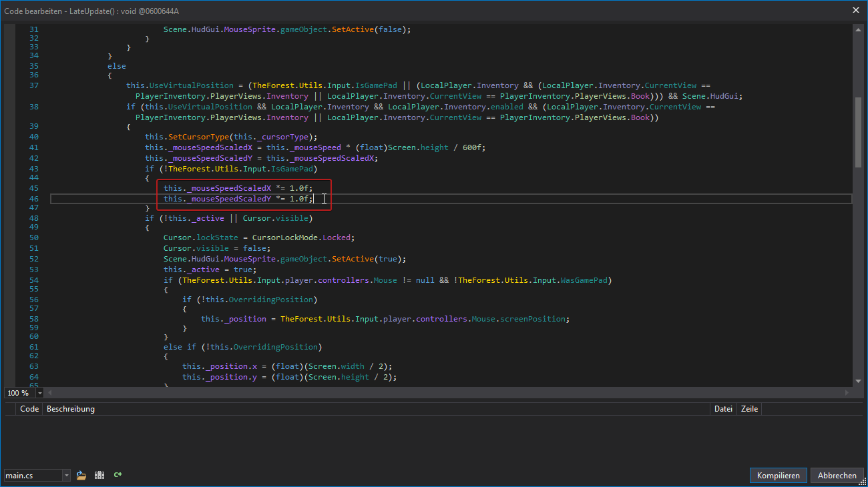Click the "else if (!this.OverridingPosition)" line
This screenshot has width=868, height=487.
[242, 347]
